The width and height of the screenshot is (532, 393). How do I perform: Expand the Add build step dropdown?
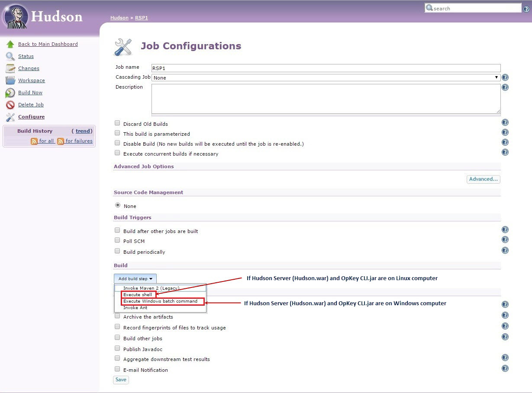coord(135,279)
